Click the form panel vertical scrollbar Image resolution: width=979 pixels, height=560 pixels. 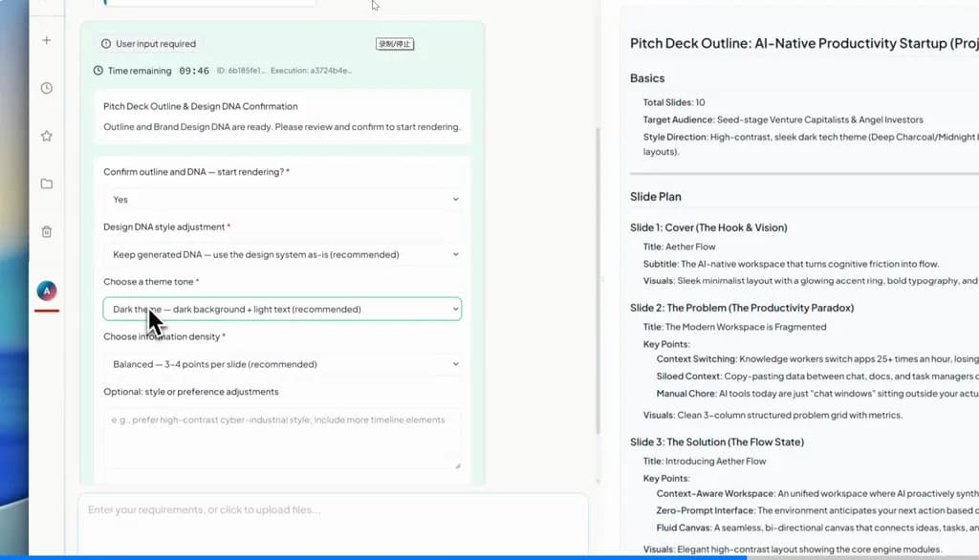[598, 281]
